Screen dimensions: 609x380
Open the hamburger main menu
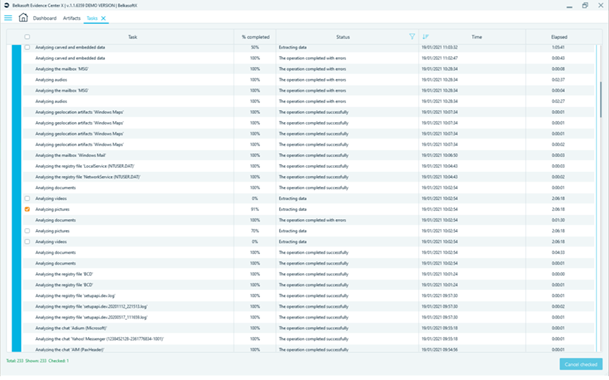[x=8, y=18]
